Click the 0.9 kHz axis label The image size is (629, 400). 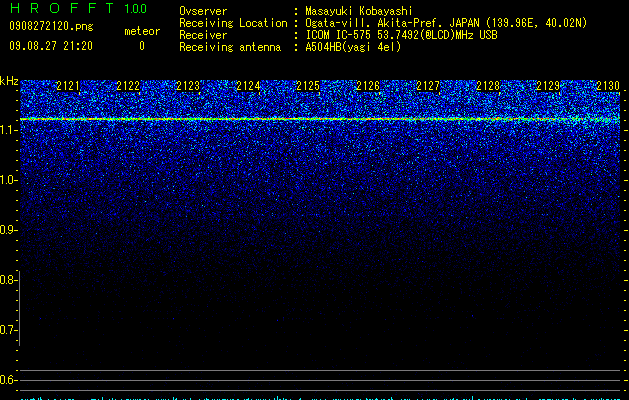tap(8, 230)
